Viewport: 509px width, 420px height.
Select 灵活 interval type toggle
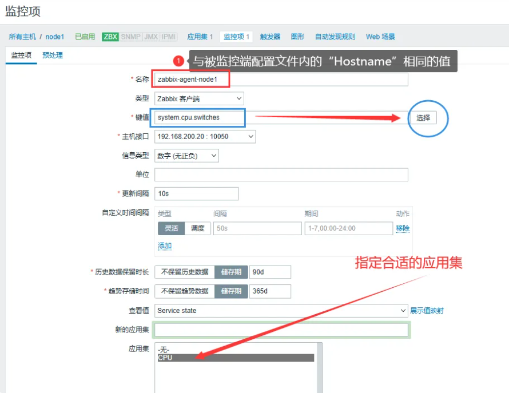[171, 228]
